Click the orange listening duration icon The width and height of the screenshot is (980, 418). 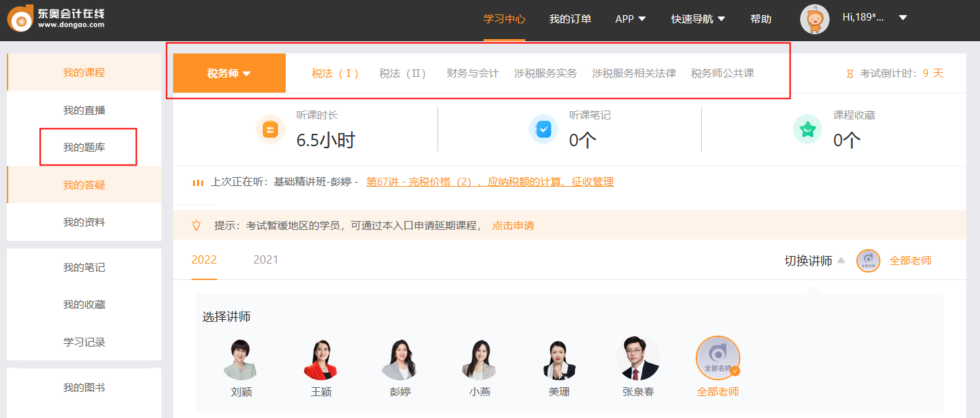(x=271, y=129)
